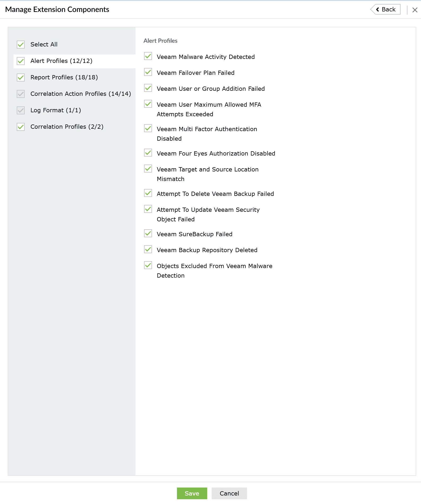Viewport: 421px width, 504px height.
Task: Uncheck Veeam Failover Plan Failed
Action: pyautogui.click(x=148, y=72)
